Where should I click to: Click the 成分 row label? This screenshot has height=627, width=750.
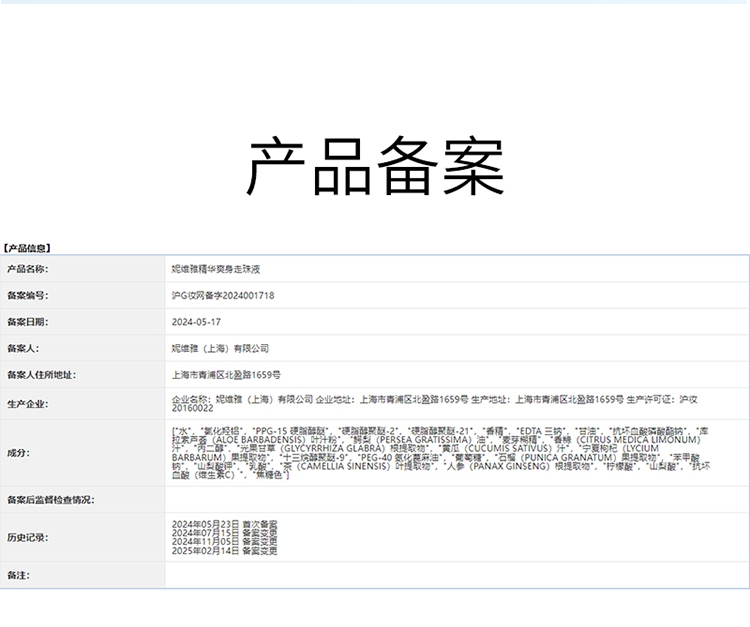click(x=18, y=452)
